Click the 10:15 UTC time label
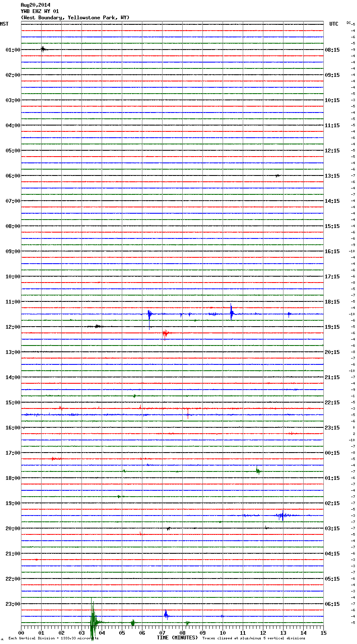 click(332, 100)
